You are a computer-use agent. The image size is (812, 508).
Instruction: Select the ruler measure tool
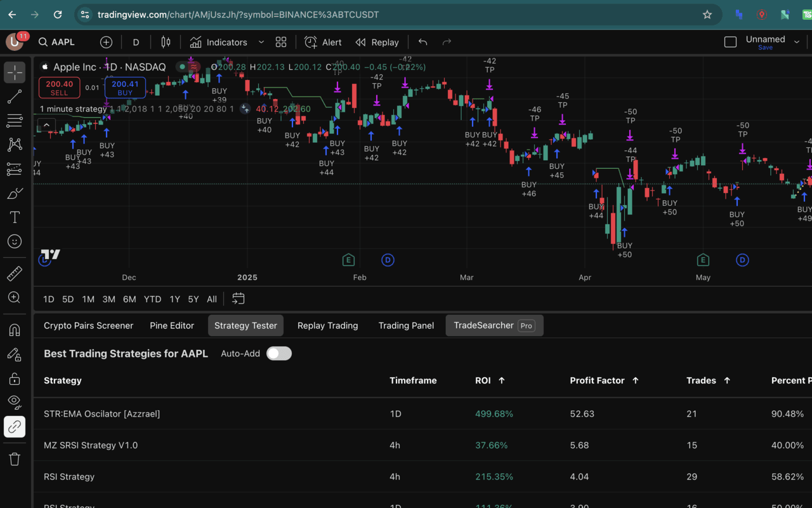tap(15, 274)
